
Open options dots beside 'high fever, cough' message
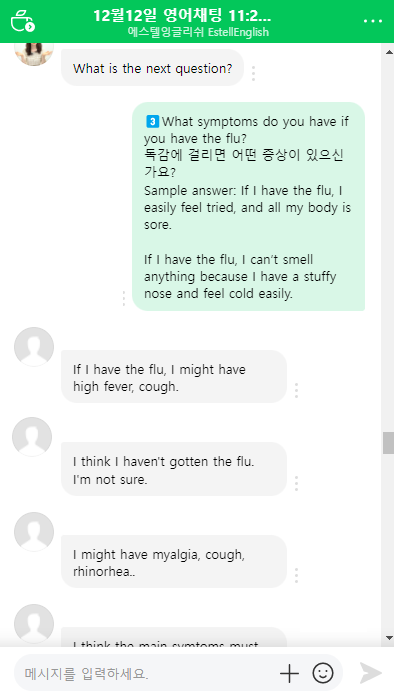click(296, 390)
